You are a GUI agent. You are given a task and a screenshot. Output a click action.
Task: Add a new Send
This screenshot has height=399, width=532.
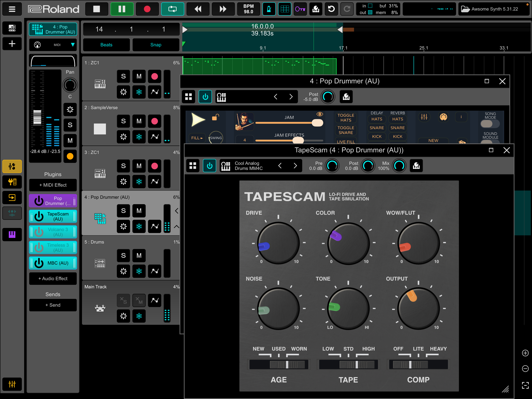click(53, 305)
